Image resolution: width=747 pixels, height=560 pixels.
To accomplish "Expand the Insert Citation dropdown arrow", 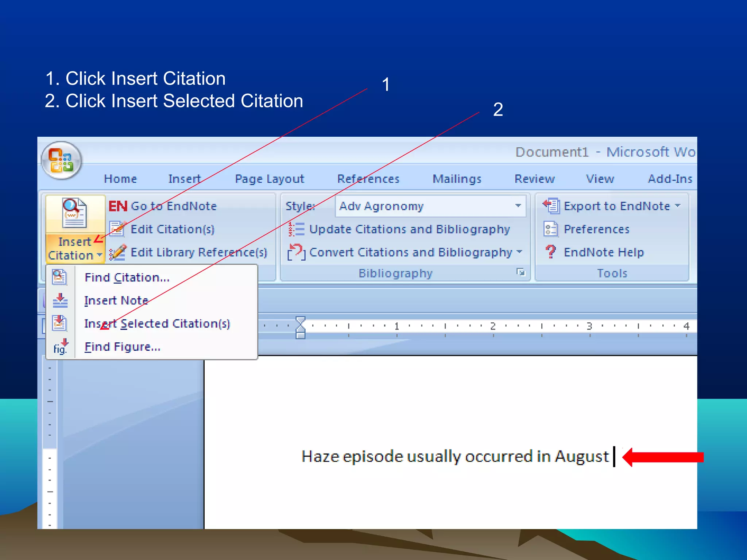I will click(x=100, y=255).
